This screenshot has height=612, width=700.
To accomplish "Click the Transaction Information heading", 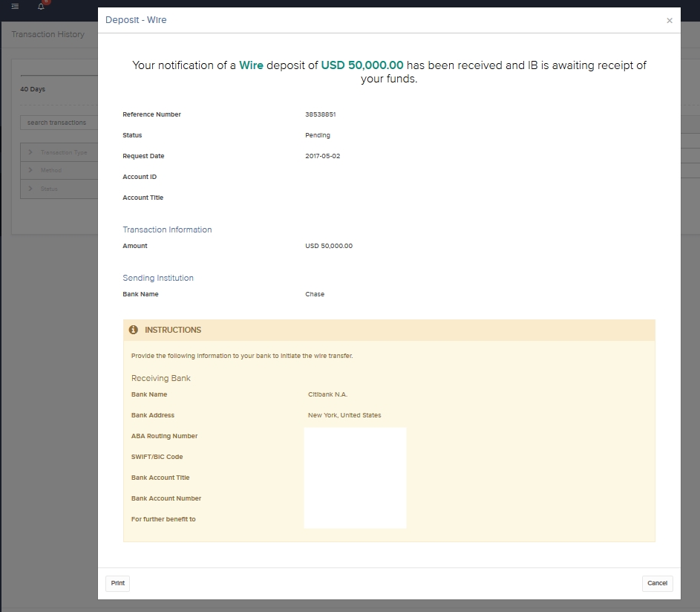I will [x=168, y=229].
